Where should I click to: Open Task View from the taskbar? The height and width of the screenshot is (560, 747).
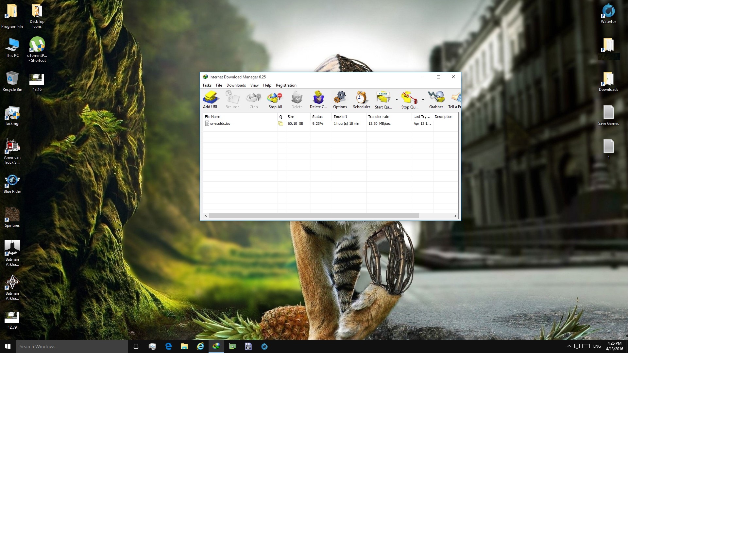[x=136, y=346]
